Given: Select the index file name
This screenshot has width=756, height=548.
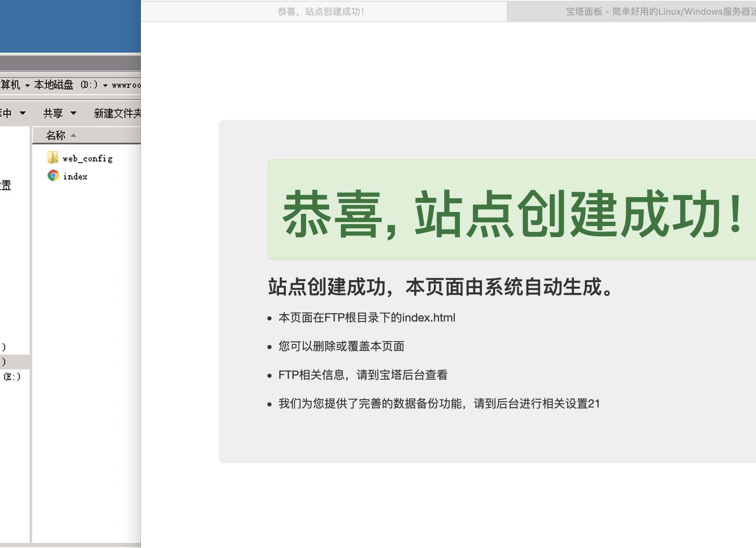Looking at the screenshot, I should (75, 177).
